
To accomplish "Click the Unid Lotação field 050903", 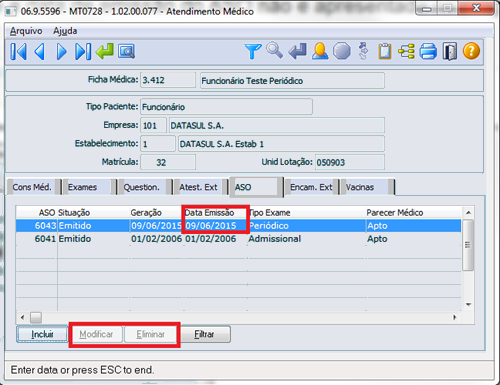I will click(350, 162).
